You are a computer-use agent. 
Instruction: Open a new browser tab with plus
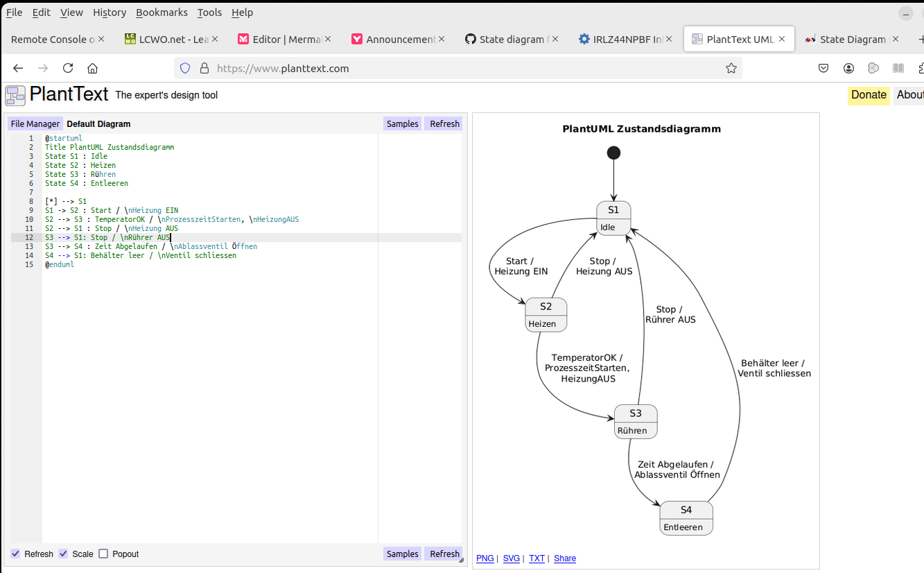(920, 40)
